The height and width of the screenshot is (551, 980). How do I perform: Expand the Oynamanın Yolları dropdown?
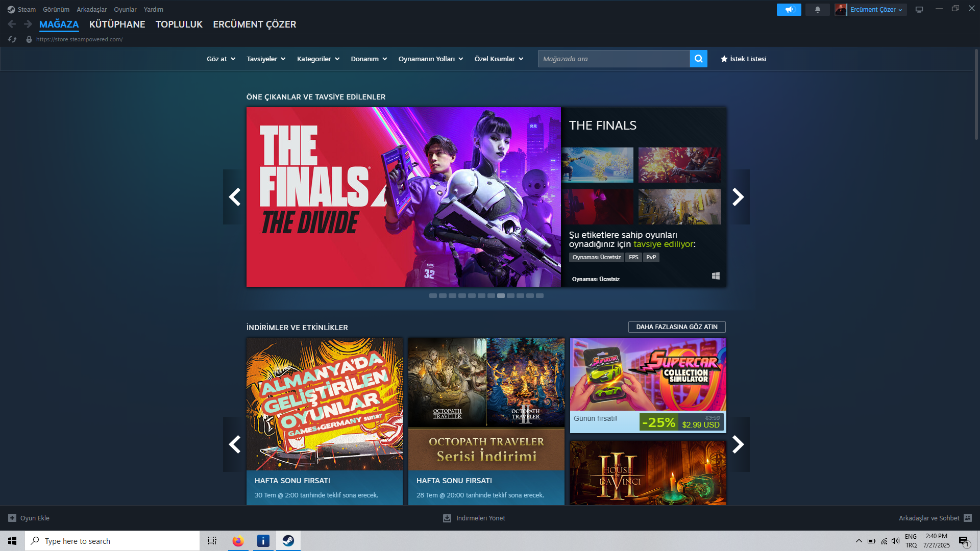point(431,59)
